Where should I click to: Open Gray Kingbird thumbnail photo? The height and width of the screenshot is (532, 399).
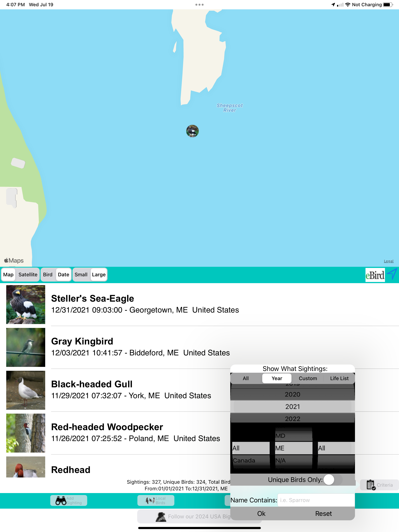[26, 347]
